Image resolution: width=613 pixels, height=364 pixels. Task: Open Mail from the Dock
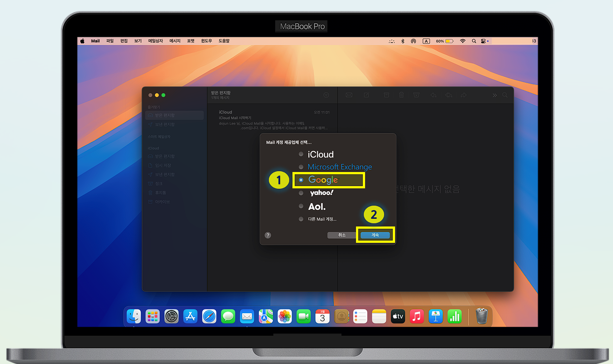247,316
